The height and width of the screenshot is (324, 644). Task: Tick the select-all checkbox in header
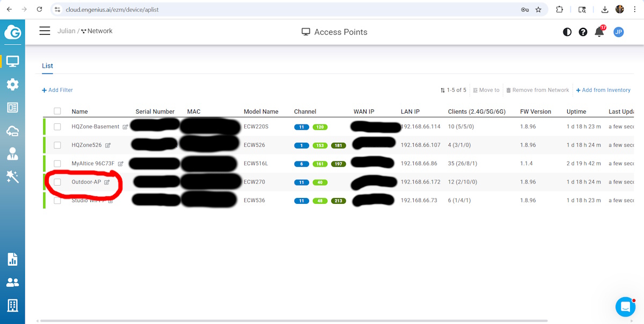57,112
